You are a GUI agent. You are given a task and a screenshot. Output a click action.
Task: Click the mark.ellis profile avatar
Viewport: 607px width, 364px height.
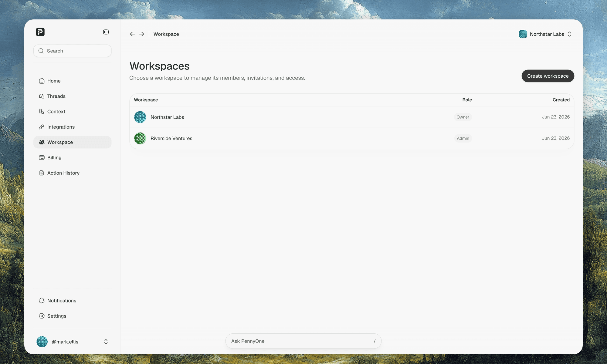[42, 342]
